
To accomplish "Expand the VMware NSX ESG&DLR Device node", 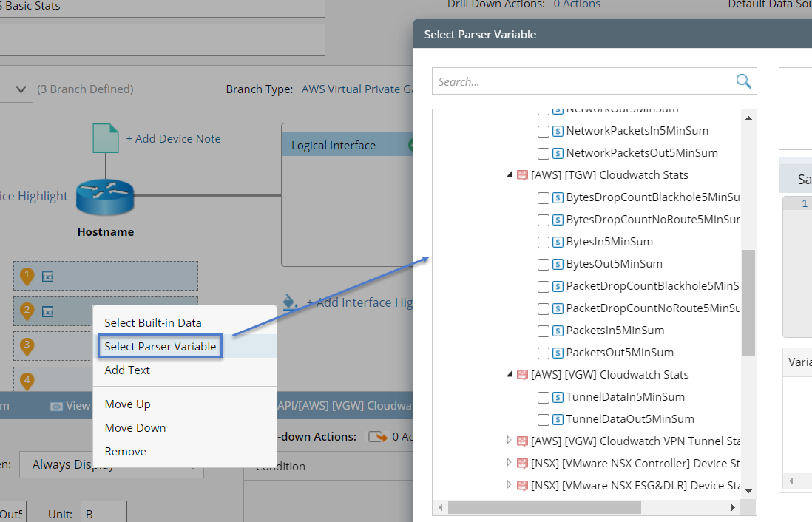I will (x=509, y=485).
